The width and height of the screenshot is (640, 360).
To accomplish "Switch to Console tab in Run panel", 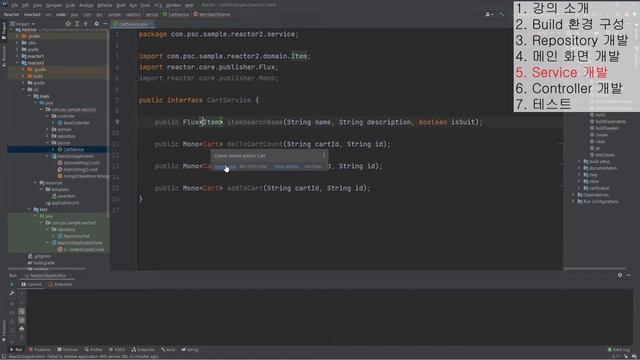I will point(31,284).
